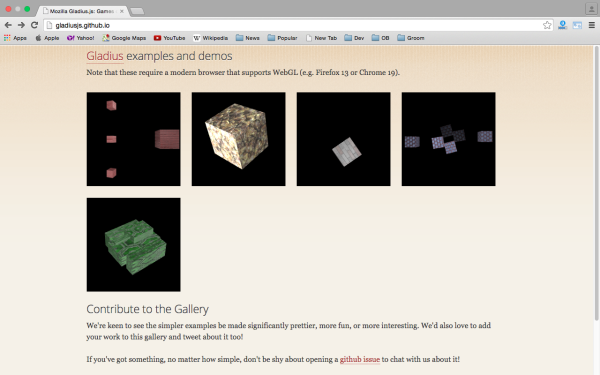Click the WebGL browser requirement note
The image size is (600, 375).
point(243,72)
